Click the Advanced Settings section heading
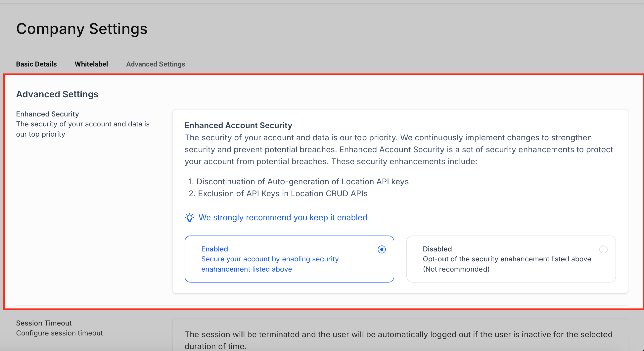 pyautogui.click(x=57, y=94)
